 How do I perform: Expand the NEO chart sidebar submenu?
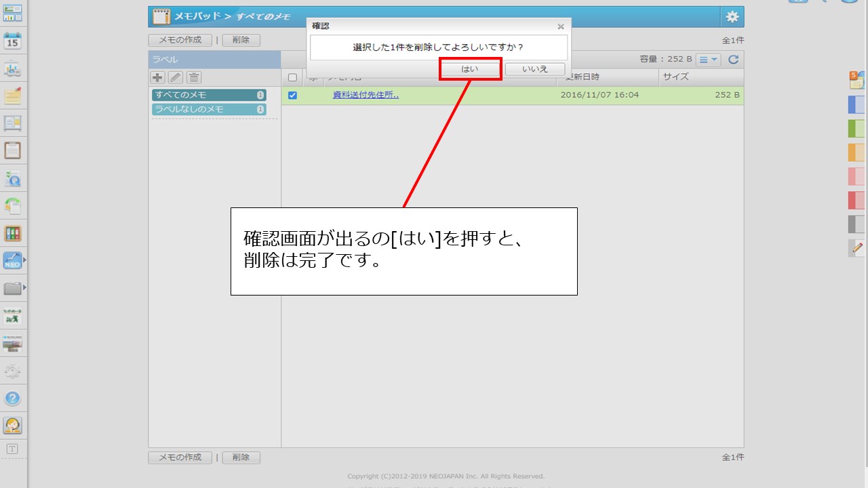(x=25, y=260)
